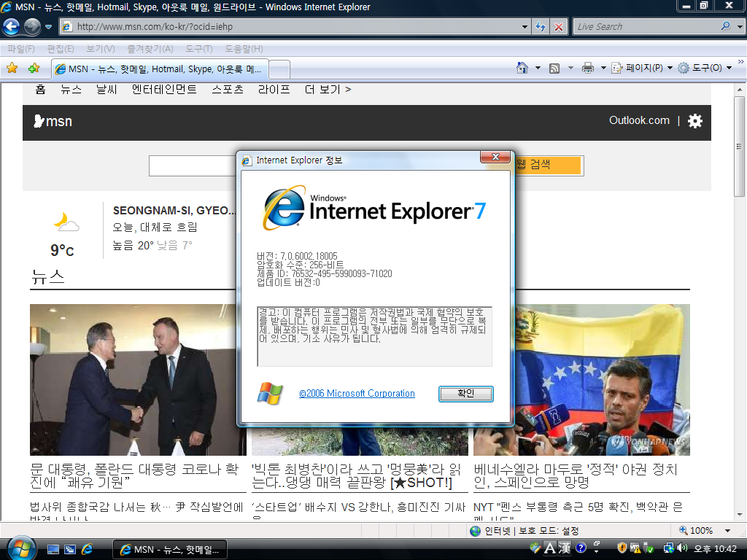Click Show Desktop quick launch icon
The height and width of the screenshot is (560, 747).
pyautogui.click(x=53, y=550)
